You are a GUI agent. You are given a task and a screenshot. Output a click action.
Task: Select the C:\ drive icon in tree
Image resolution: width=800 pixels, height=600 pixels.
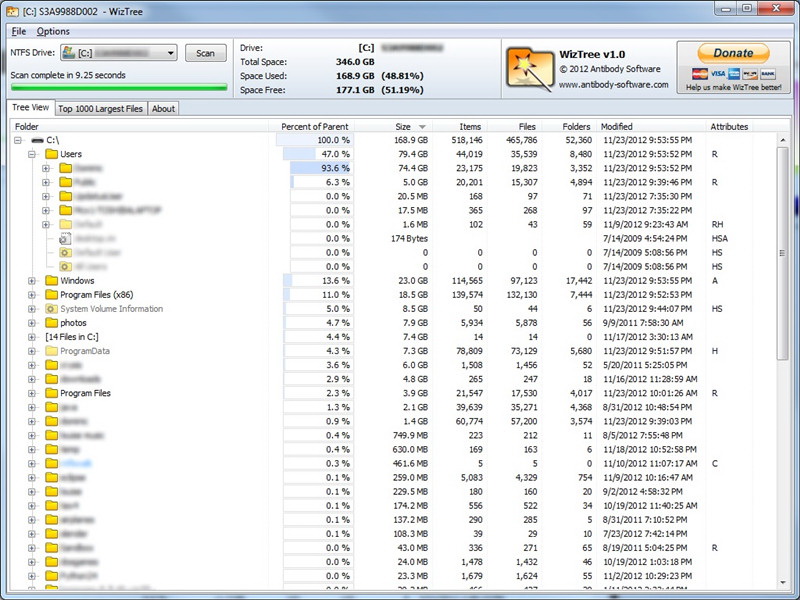pos(37,140)
